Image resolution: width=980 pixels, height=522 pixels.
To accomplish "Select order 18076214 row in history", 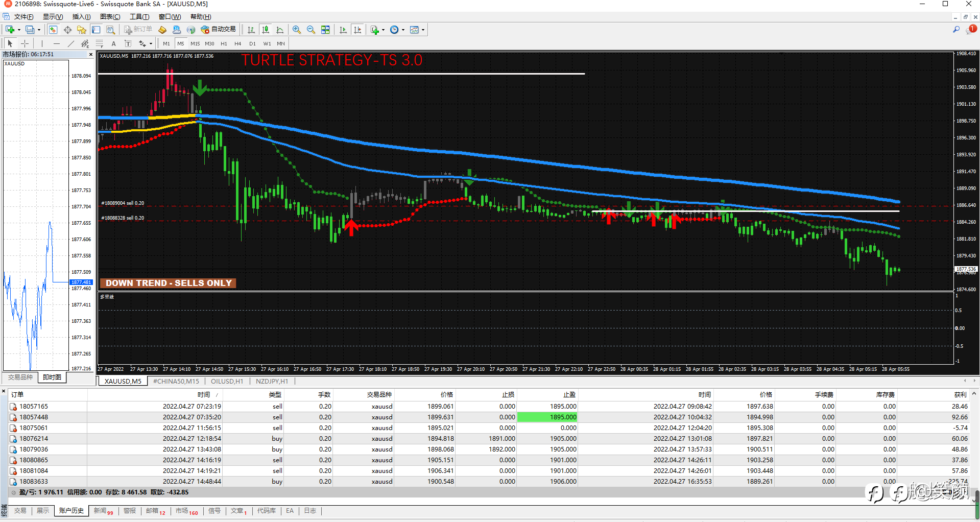I will click(x=34, y=439).
